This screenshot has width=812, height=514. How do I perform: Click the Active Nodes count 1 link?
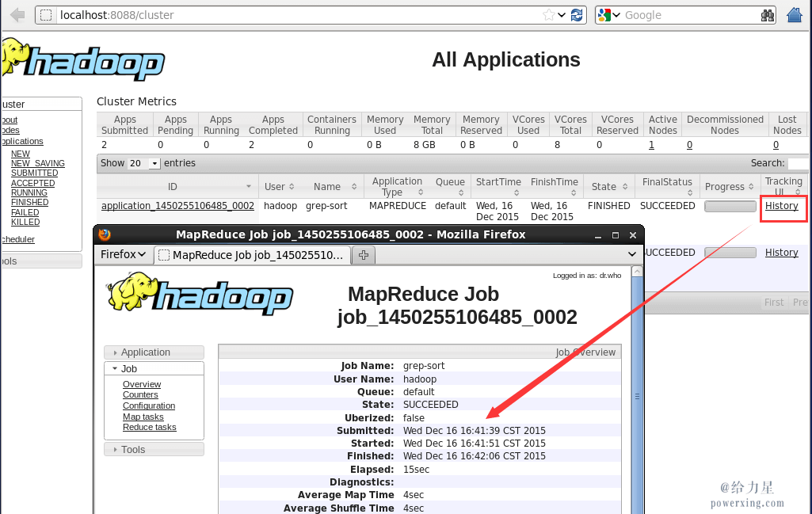pyautogui.click(x=651, y=145)
